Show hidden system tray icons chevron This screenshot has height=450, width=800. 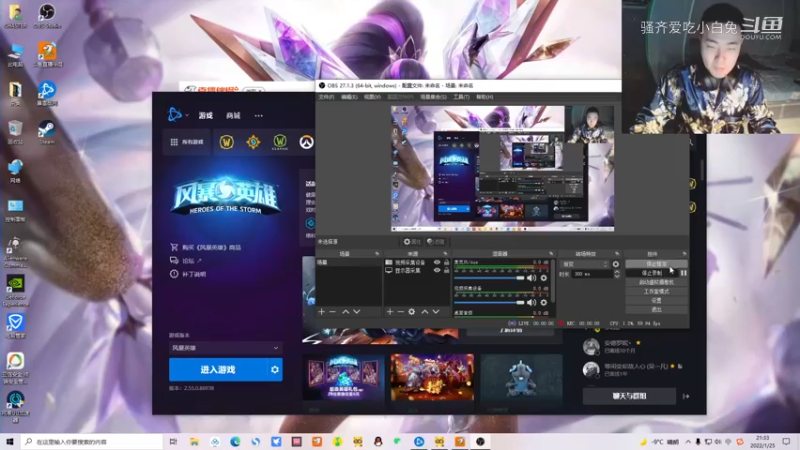[x=688, y=441]
